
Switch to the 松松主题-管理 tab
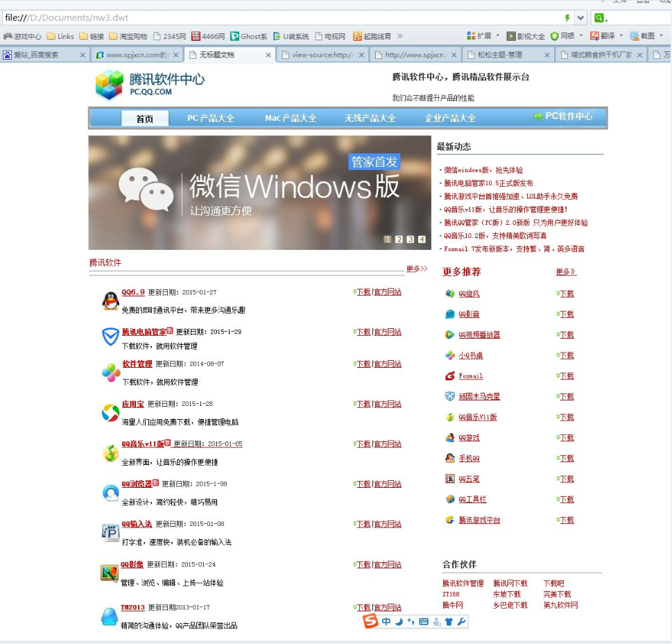[501, 55]
